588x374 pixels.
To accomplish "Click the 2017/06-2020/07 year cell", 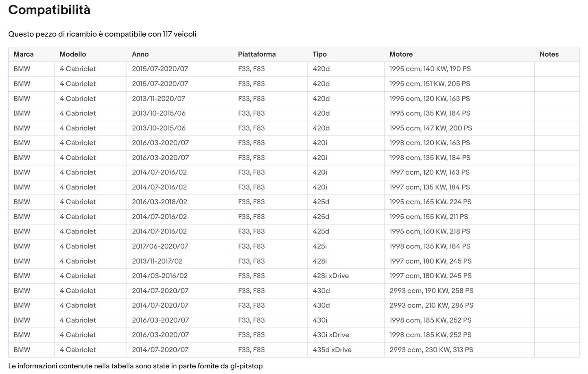I will 160,246.
